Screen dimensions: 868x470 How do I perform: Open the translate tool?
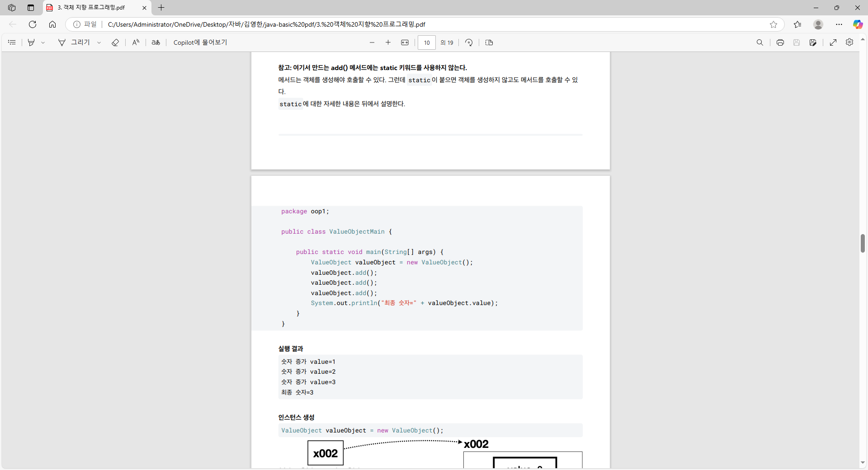[156, 42]
